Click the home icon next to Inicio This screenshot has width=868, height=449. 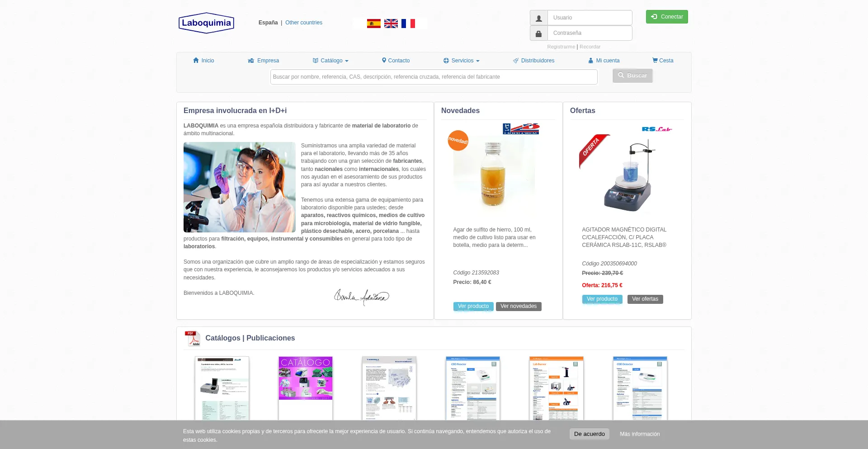[196, 60]
